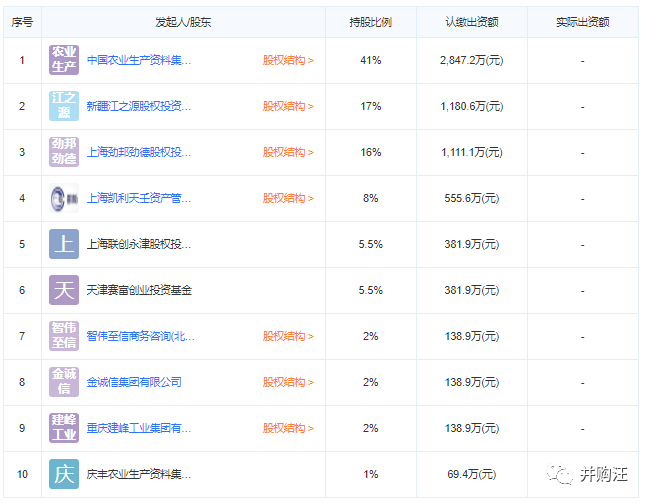The image size is (648, 503).
Task: Select the 16% shareholding cell
Action: point(371,152)
